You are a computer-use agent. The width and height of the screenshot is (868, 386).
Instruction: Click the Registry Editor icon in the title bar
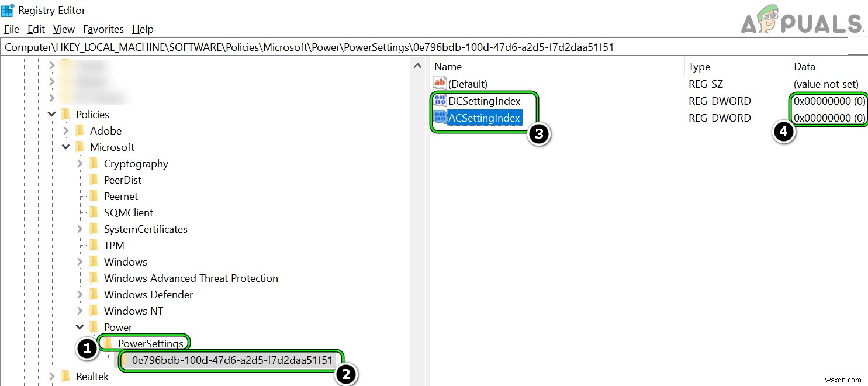pos(8,9)
